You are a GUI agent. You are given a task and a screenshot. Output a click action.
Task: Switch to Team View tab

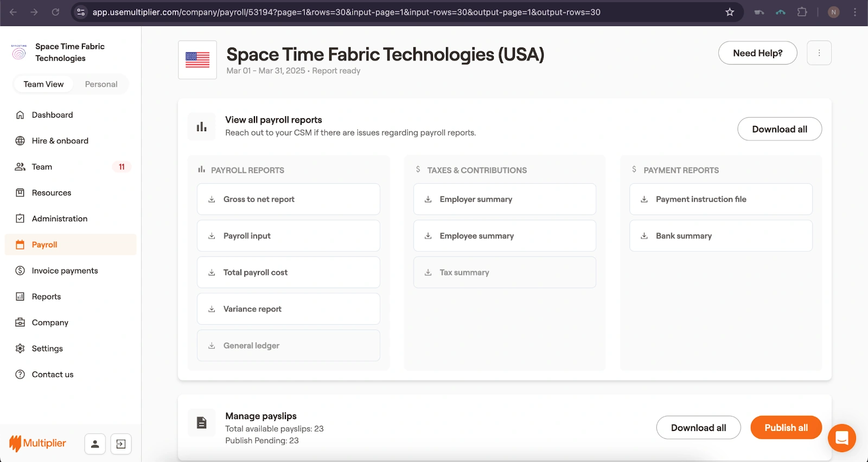click(x=43, y=84)
